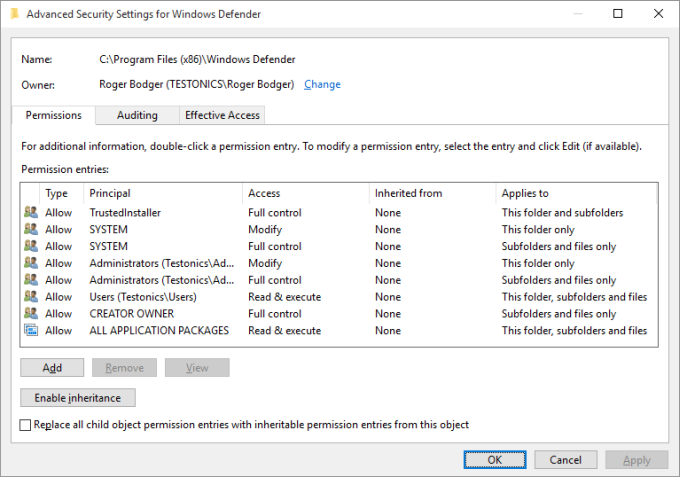Click the SYSTEM Full control entry icon
Image resolution: width=680 pixels, height=477 pixels.
click(x=30, y=247)
